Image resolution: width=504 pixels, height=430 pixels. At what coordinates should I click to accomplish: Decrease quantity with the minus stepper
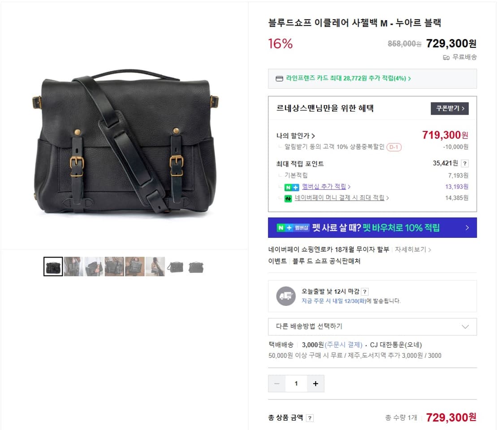(276, 383)
